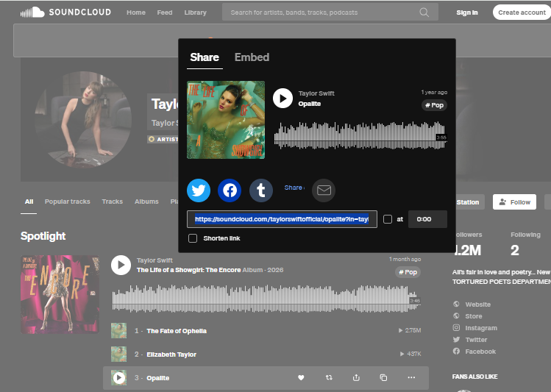Image resolution: width=551 pixels, height=392 pixels.
Task: Start the Station button
Action: [x=467, y=202]
